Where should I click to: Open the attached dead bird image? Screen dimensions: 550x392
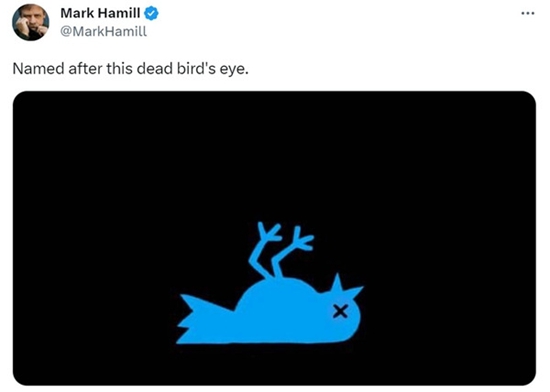point(274,238)
